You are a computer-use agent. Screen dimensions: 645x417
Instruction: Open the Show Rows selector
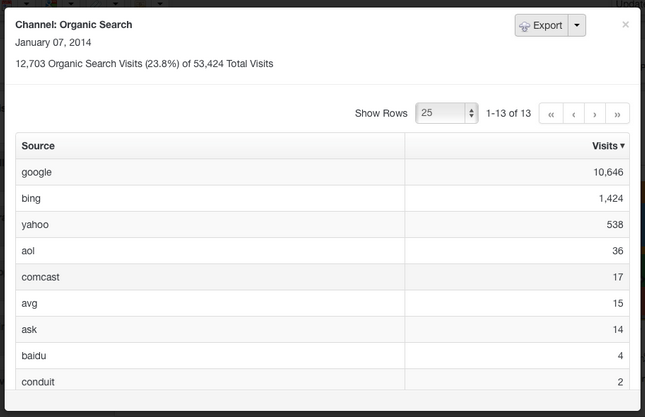[x=447, y=113]
